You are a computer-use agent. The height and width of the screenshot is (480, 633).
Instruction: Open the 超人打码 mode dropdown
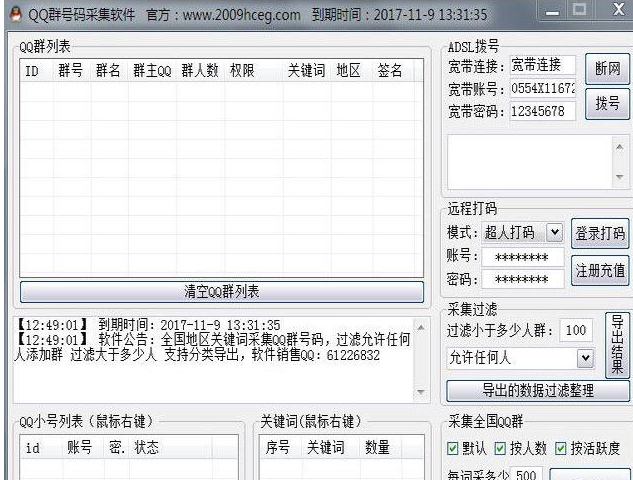click(x=555, y=233)
